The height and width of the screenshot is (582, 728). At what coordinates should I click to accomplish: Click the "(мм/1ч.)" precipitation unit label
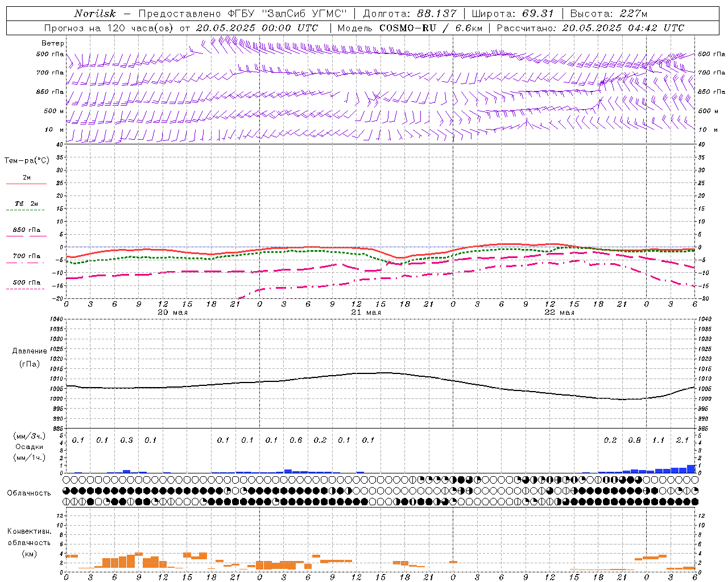[29, 457]
